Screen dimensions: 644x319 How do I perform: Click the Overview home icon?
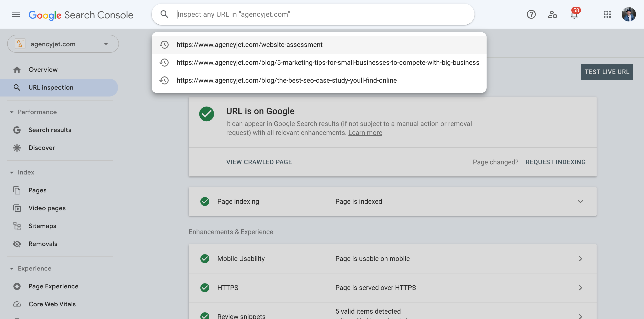(17, 69)
